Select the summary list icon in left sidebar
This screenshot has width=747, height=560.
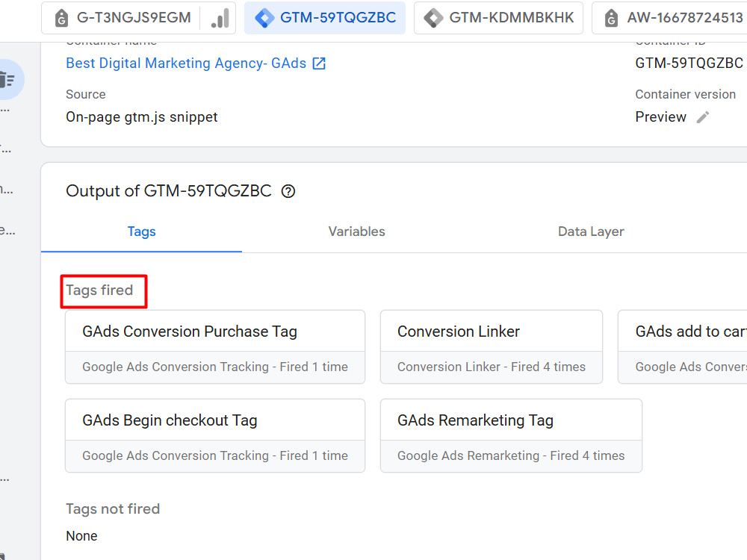[x=7, y=80]
